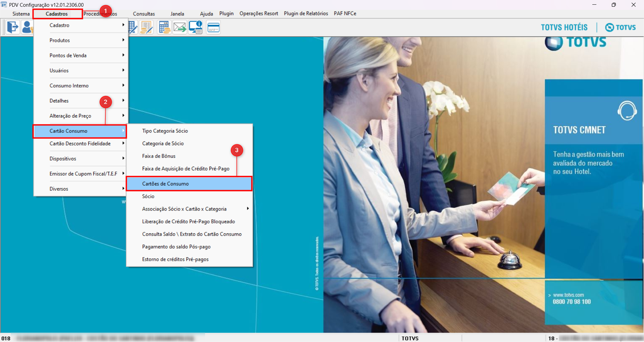644x342 pixels.
Task: Expand Emissor de Cupom Fiscal/T.E.F submenu
Action: (x=81, y=174)
